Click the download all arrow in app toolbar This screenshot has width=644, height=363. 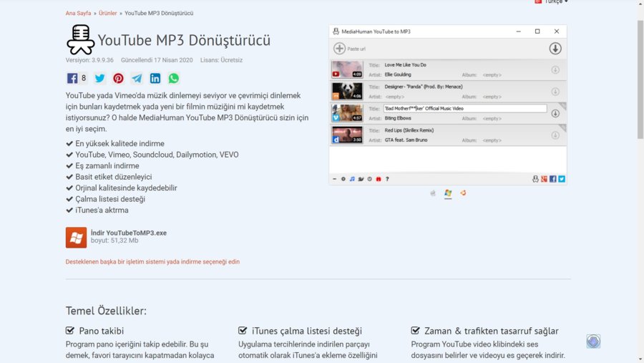click(x=555, y=49)
